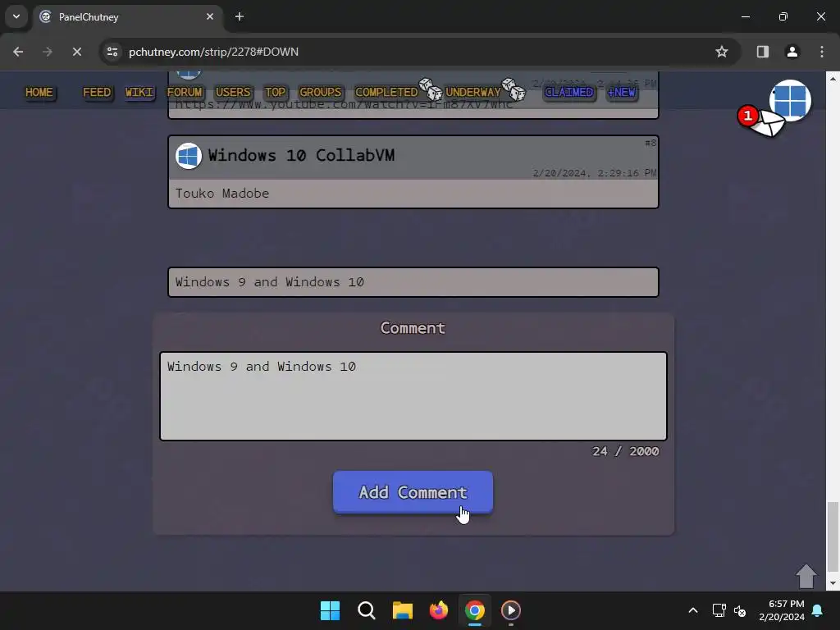
Task: Open the CLAIMED nav link
Action: pos(569,92)
